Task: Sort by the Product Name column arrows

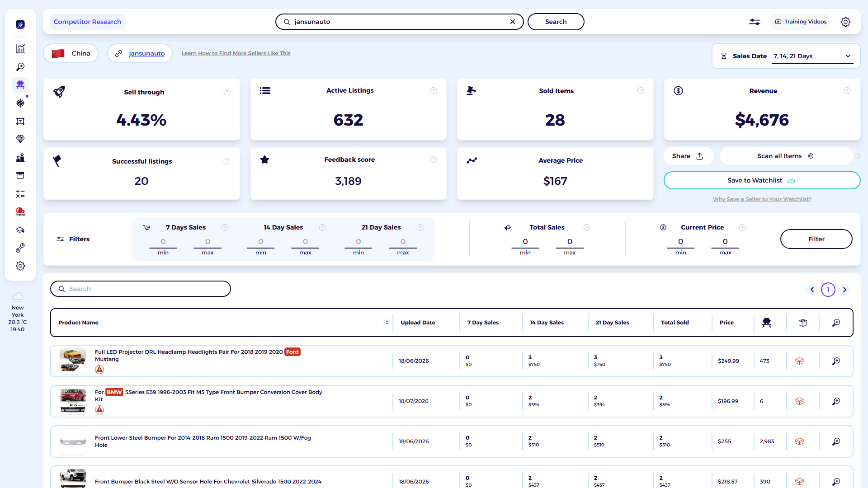Action: [387, 323]
